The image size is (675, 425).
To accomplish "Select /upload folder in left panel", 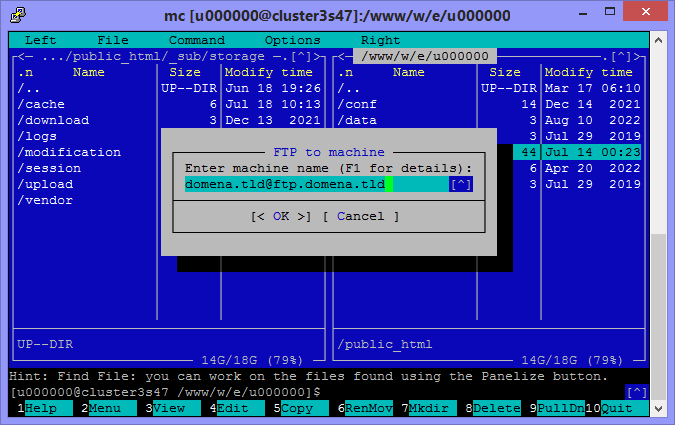I will point(45,184).
